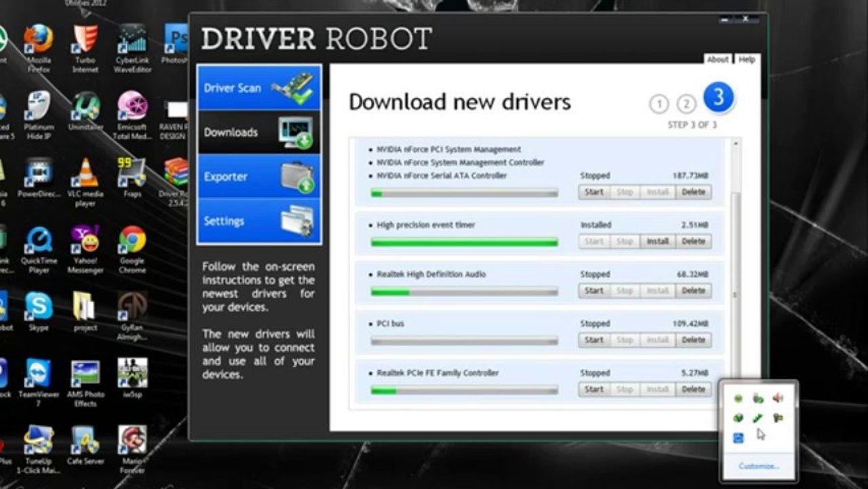Image resolution: width=868 pixels, height=489 pixels.
Task: Click the Cafe Server desktop icon
Action: 85,445
